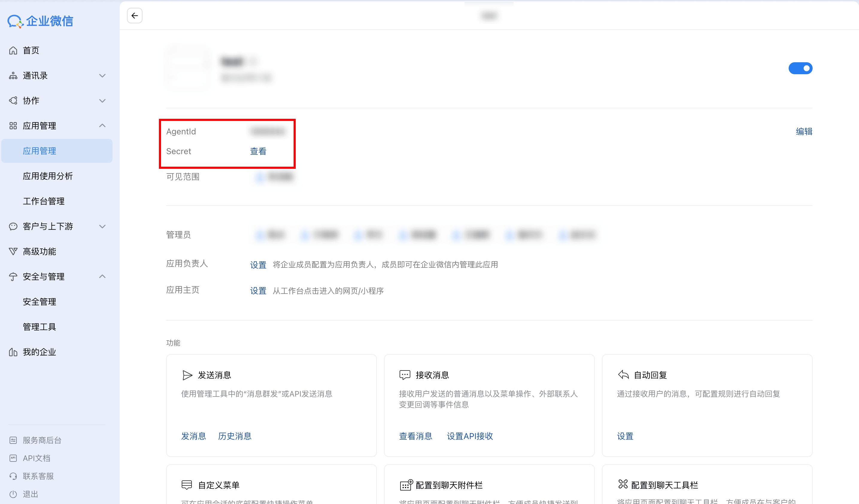Open the API文档 link

click(x=37, y=458)
